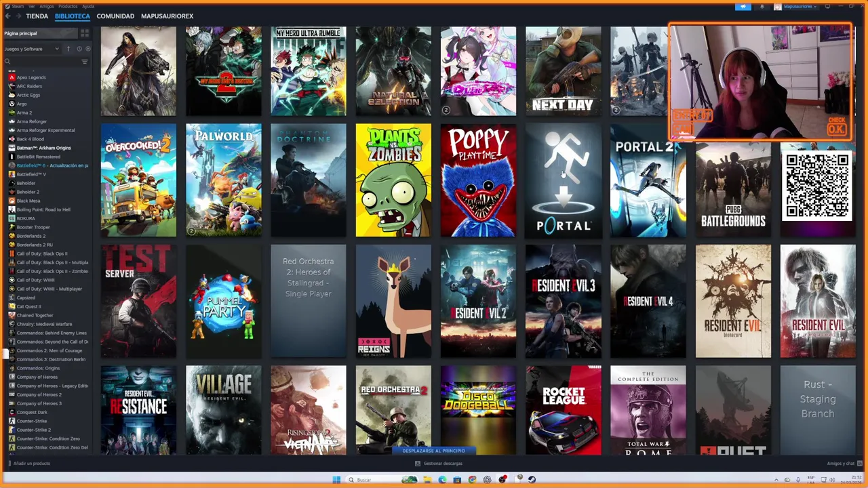Screen dimensions: 868x488
Task: Go forward with the right arrow
Action: click(x=18, y=16)
